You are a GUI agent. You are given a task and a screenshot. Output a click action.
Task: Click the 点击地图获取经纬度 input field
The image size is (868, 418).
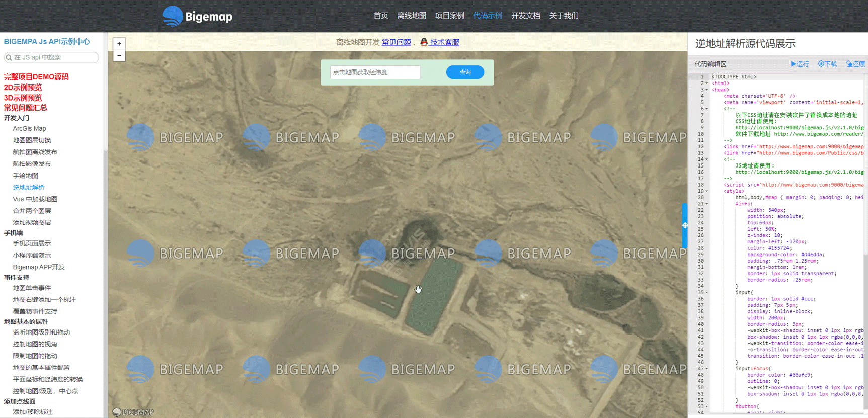pos(375,72)
